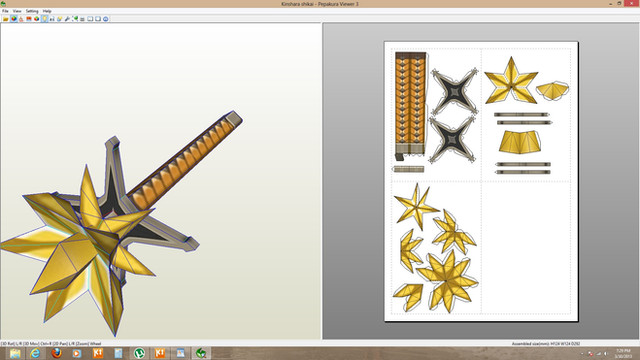Open the Help menu
The image size is (640, 360).
coord(47,11)
